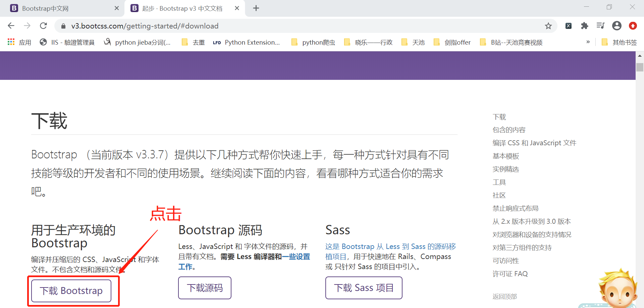Click the vertical scrollbar thumb
The height and width of the screenshot is (308, 644).
pos(640,67)
